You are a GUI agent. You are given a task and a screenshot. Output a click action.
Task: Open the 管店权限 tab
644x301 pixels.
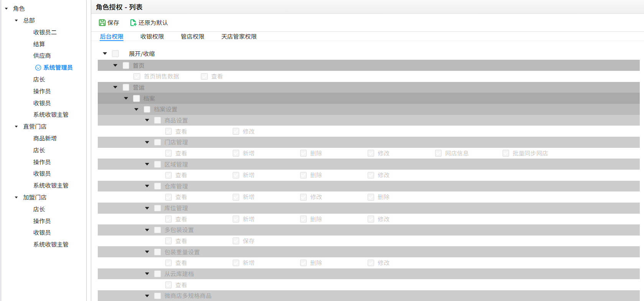[192, 36]
